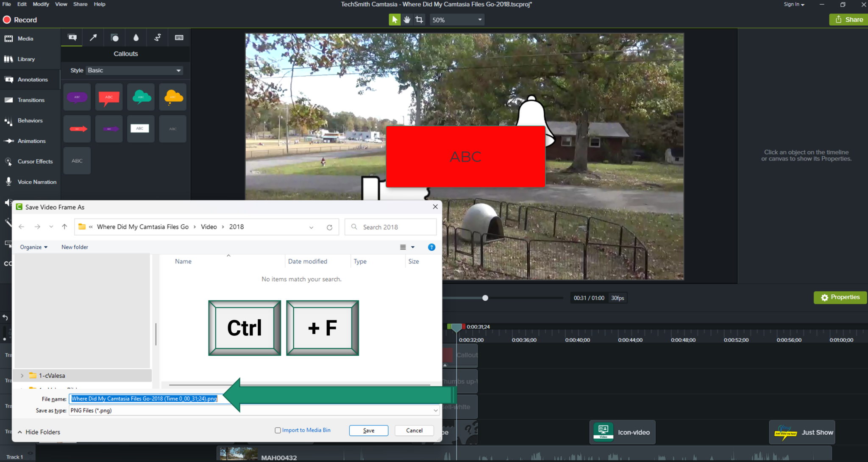The width and height of the screenshot is (868, 462).
Task: Open the Shapes annotation category
Action: pos(114,37)
